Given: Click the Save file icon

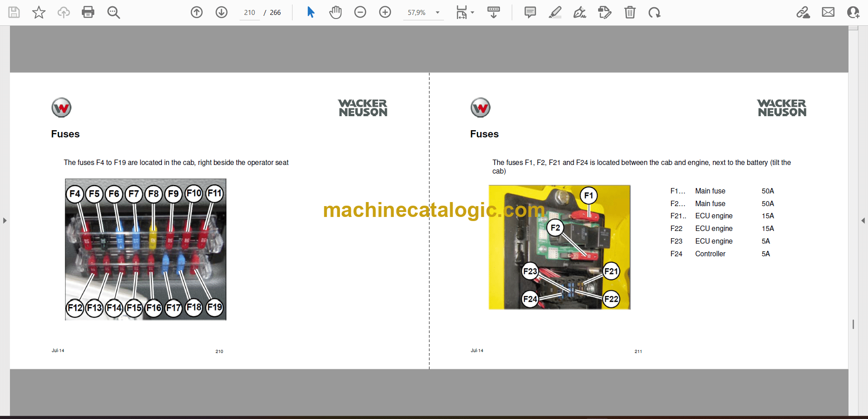Looking at the screenshot, I should tap(14, 12).
